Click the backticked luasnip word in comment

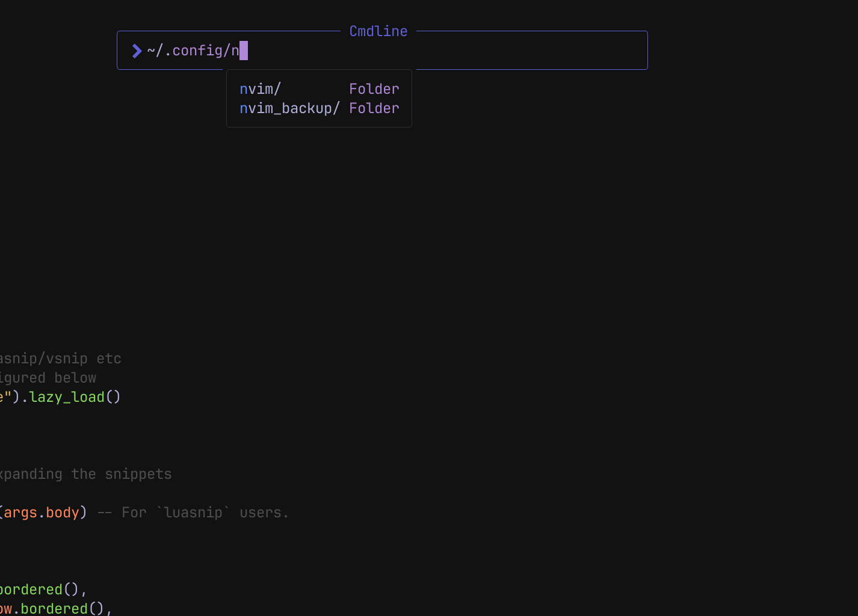click(193, 513)
